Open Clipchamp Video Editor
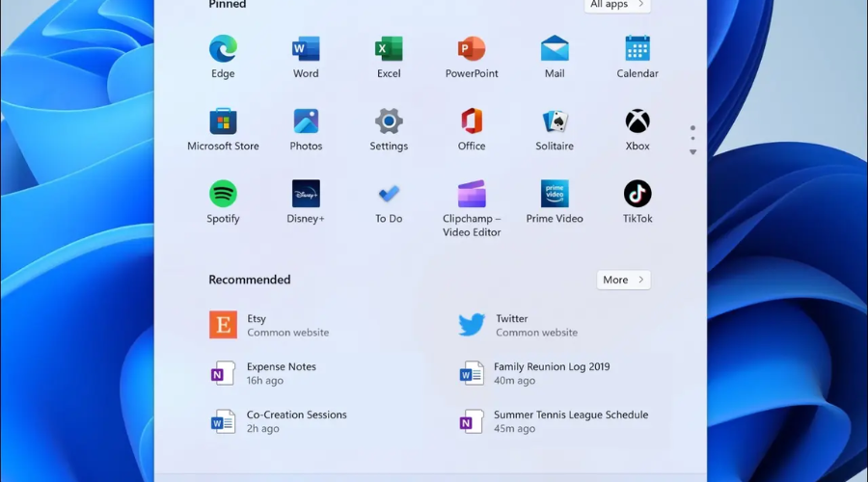 coord(472,194)
